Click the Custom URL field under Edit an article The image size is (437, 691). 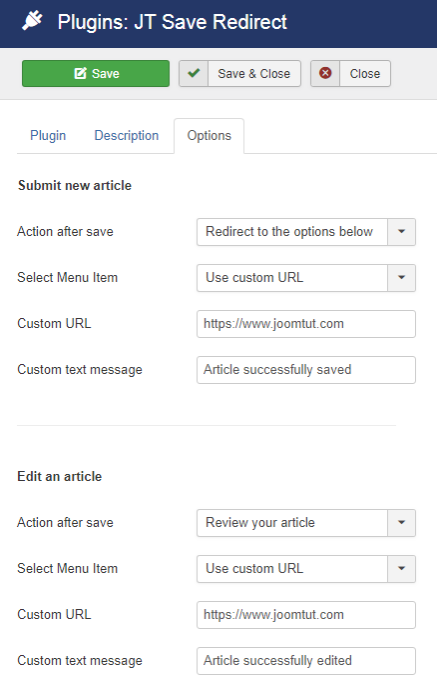[306, 615]
